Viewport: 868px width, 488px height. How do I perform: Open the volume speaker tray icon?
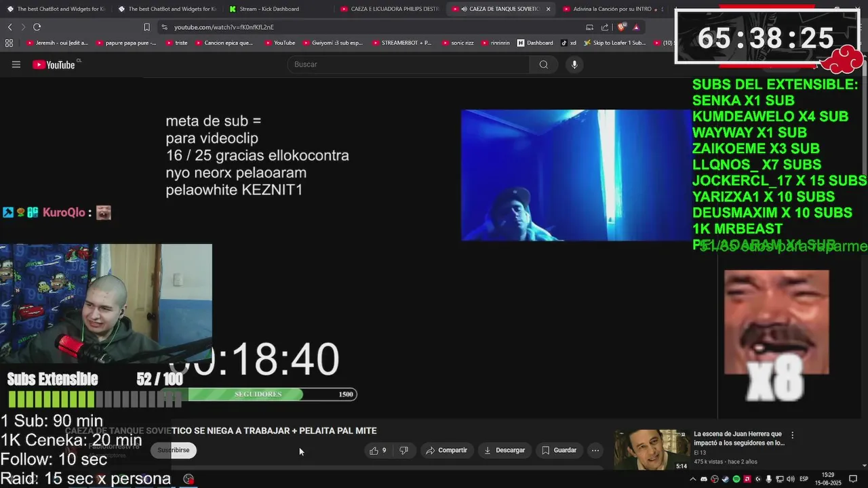pos(791,479)
